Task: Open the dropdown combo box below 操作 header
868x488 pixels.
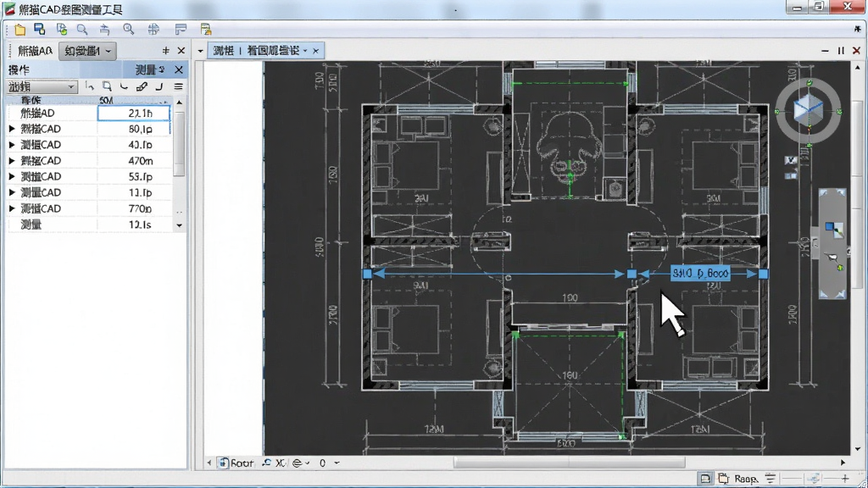Action: pyautogui.click(x=42, y=87)
